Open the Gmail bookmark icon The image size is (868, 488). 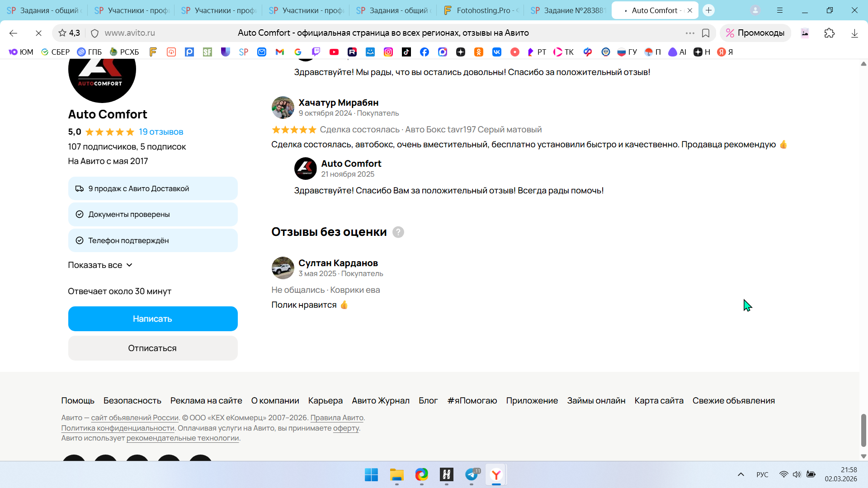pyautogui.click(x=280, y=52)
